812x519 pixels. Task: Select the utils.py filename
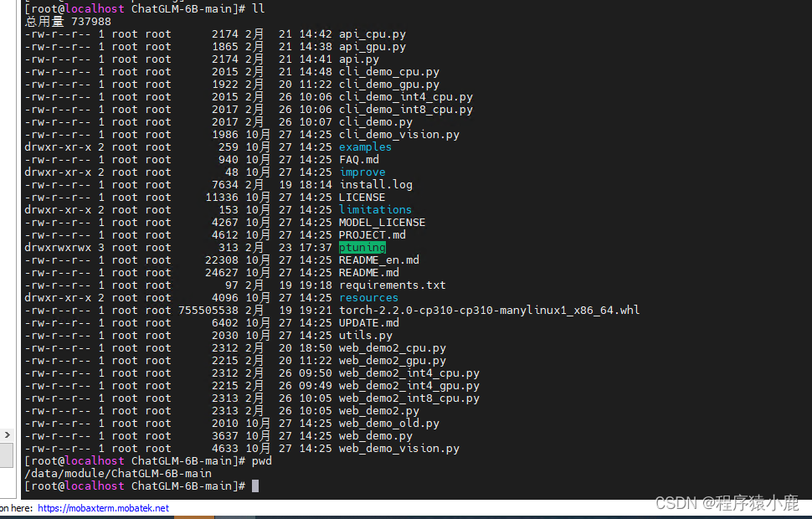[366, 336]
